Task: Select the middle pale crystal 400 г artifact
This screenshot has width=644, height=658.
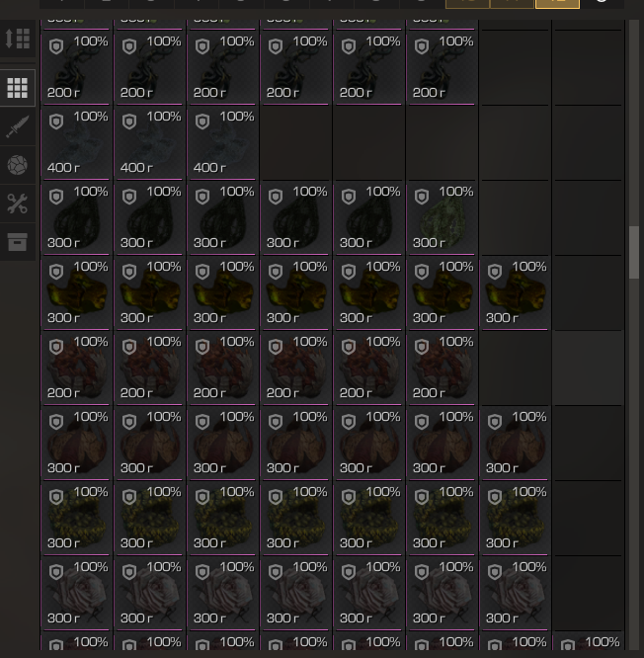Action: point(149,143)
